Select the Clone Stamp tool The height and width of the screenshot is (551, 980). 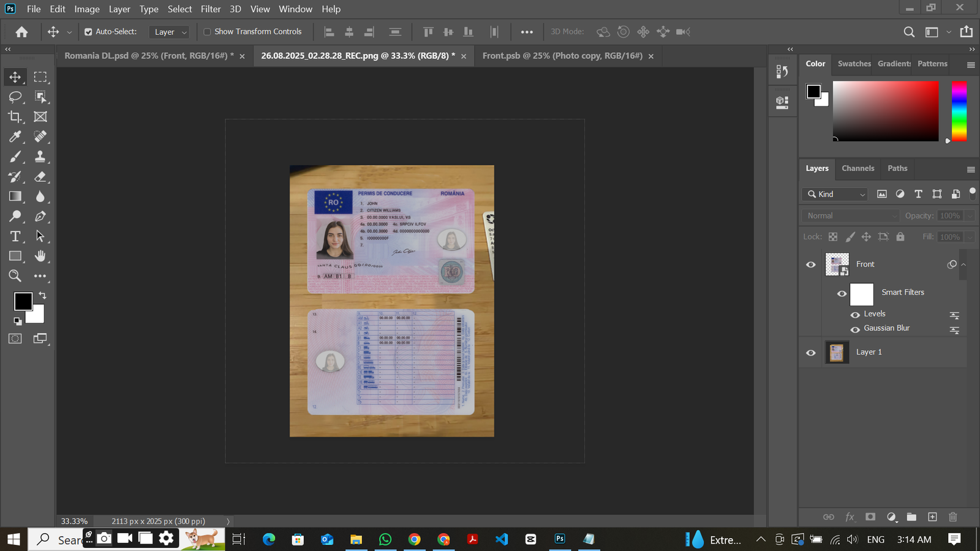tap(40, 157)
